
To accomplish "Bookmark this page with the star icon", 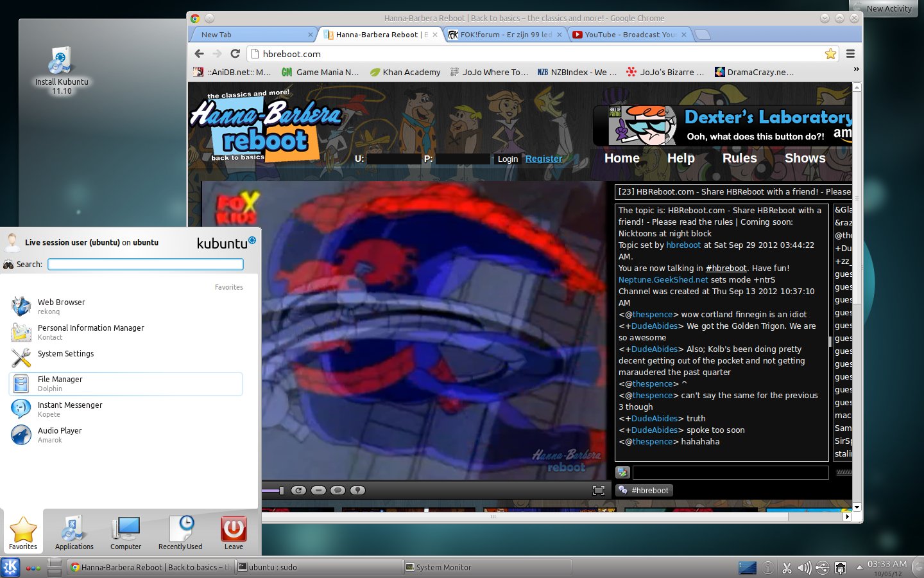I will (x=830, y=54).
